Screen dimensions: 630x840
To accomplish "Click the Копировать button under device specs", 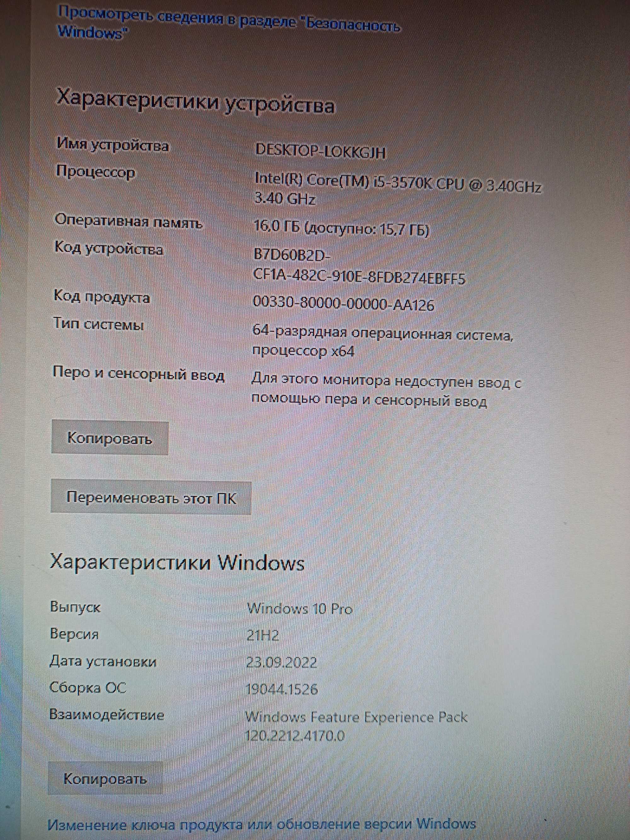I will 110,438.
